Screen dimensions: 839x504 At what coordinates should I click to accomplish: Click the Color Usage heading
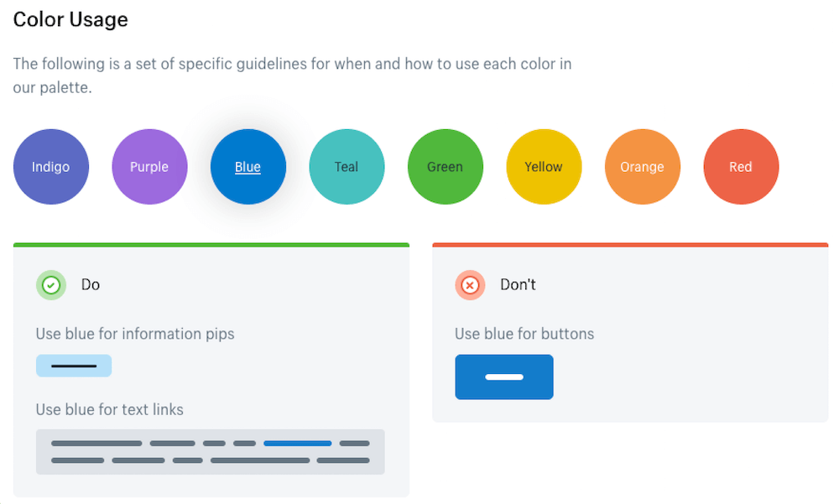pyautogui.click(x=70, y=19)
